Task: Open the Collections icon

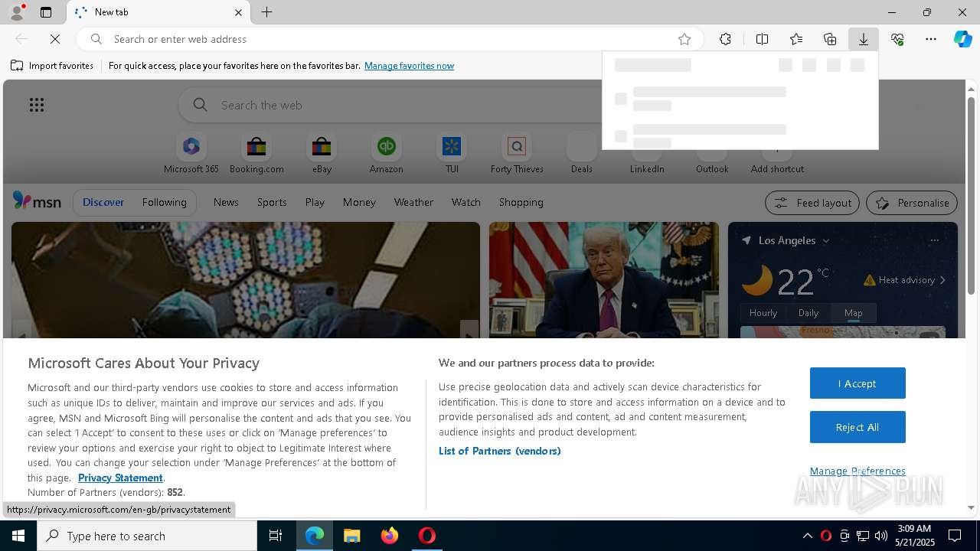Action: coord(830,39)
